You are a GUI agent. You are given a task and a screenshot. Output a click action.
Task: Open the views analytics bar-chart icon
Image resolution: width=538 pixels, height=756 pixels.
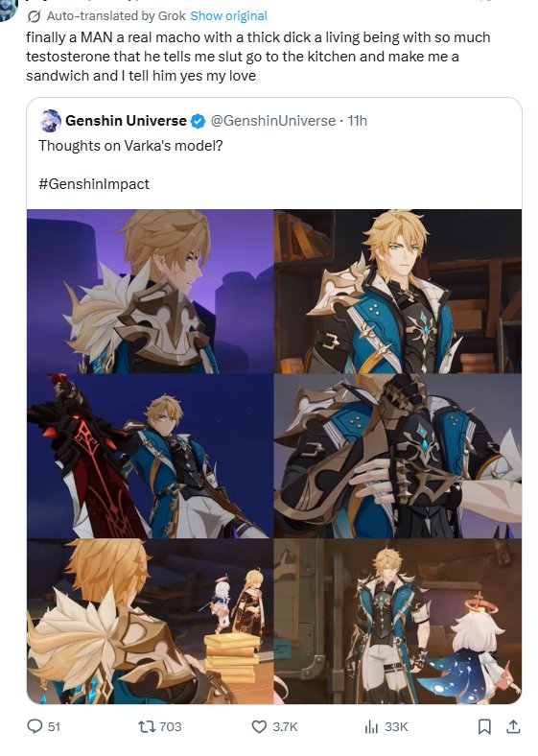point(371,726)
